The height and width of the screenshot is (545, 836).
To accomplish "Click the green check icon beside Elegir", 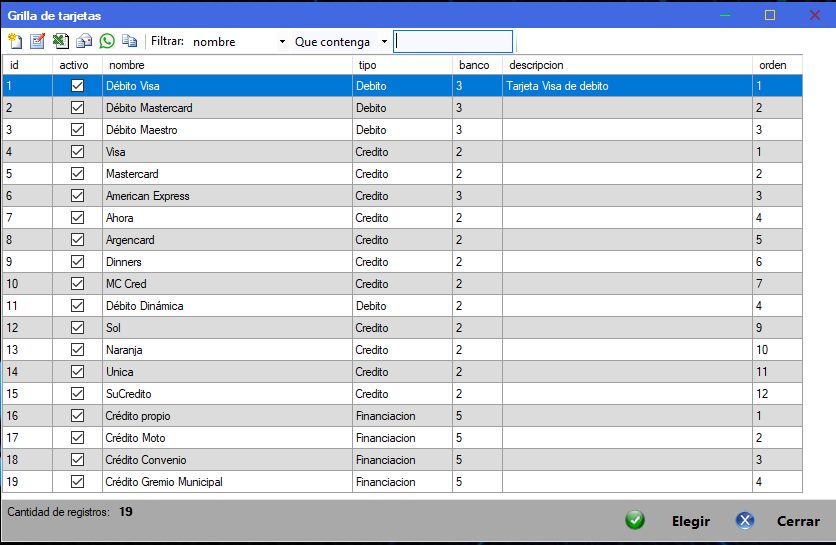I will pyautogui.click(x=634, y=520).
